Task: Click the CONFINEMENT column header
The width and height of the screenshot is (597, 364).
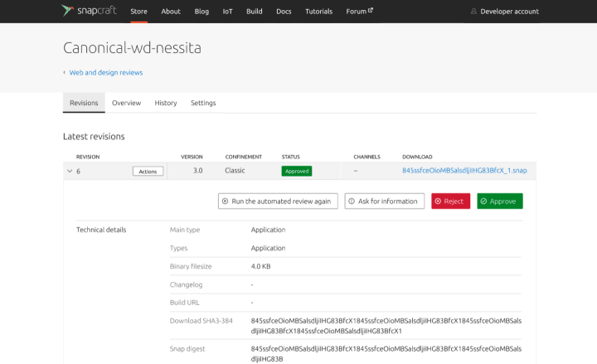Action: point(243,157)
